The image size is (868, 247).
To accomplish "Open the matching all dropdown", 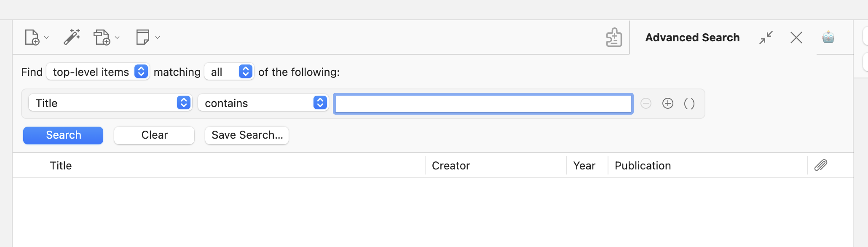I will [229, 72].
